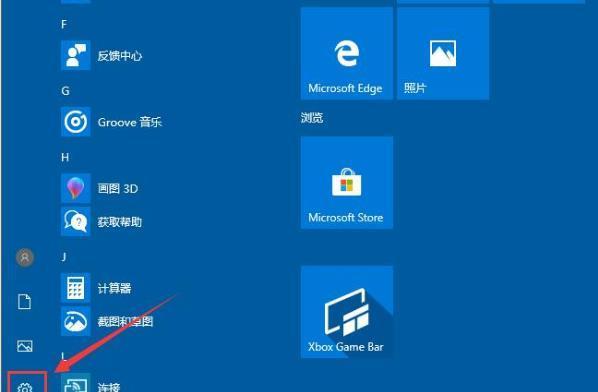Viewport: 598px width, 392px height.
Task: Open 画图 3D app icon
Action: 76,188
